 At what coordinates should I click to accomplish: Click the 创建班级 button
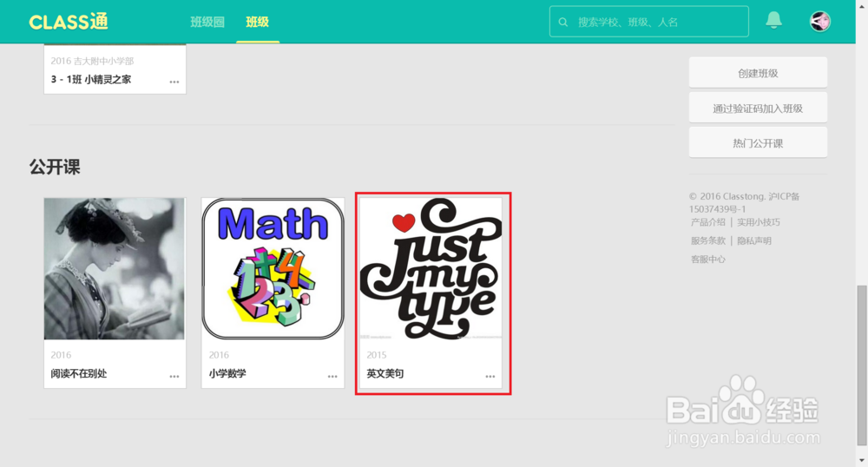click(758, 73)
